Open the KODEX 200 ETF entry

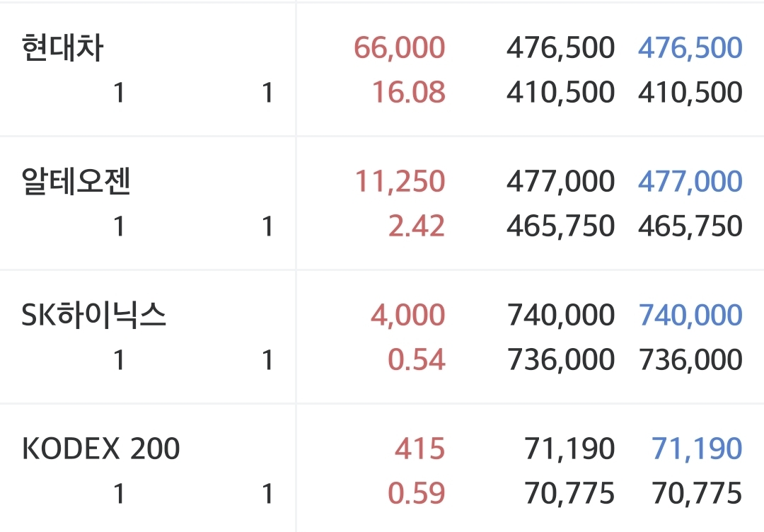tap(101, 449)
